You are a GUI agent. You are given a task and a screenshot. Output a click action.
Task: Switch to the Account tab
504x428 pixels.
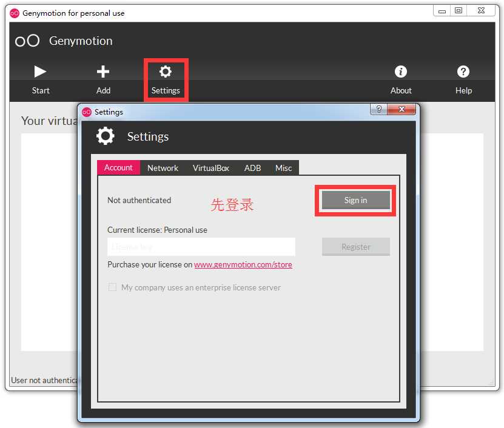(x=119, y=167)
